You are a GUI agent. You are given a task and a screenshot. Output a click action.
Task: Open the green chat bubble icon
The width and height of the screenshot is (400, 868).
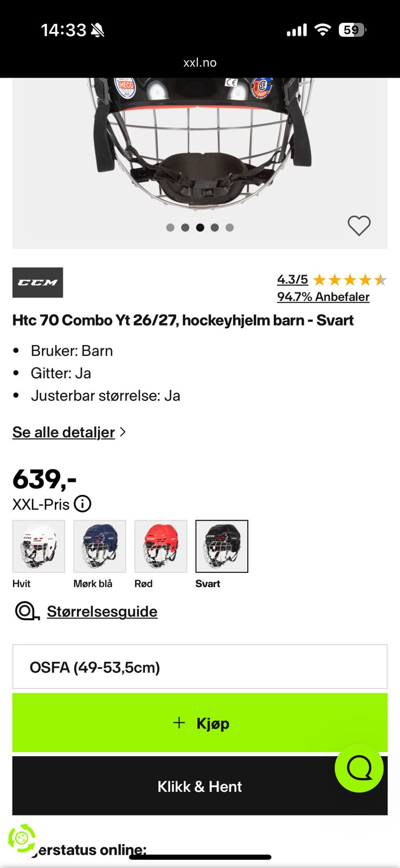point(359,768)
